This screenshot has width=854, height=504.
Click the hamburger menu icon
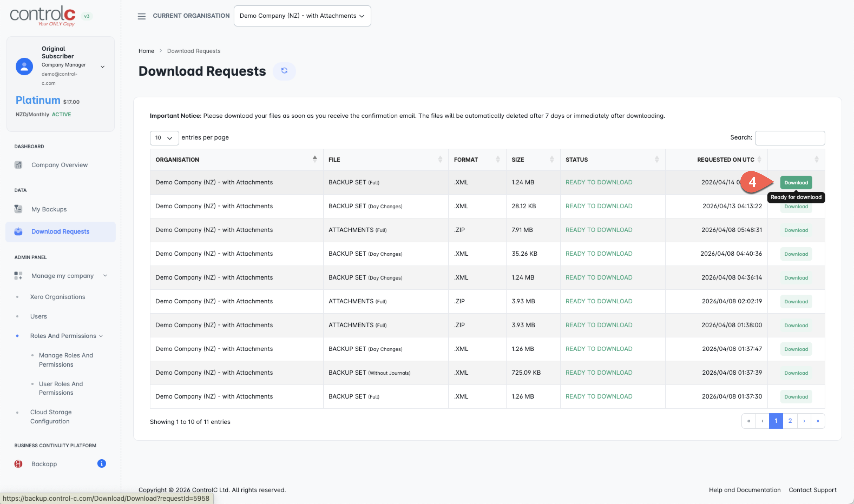click(x=141, y=16)
